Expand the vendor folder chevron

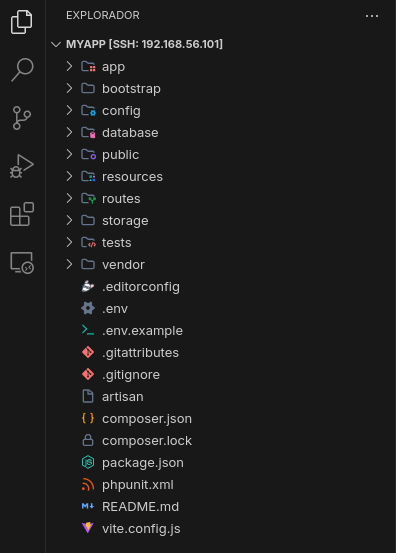coord(69,264)
